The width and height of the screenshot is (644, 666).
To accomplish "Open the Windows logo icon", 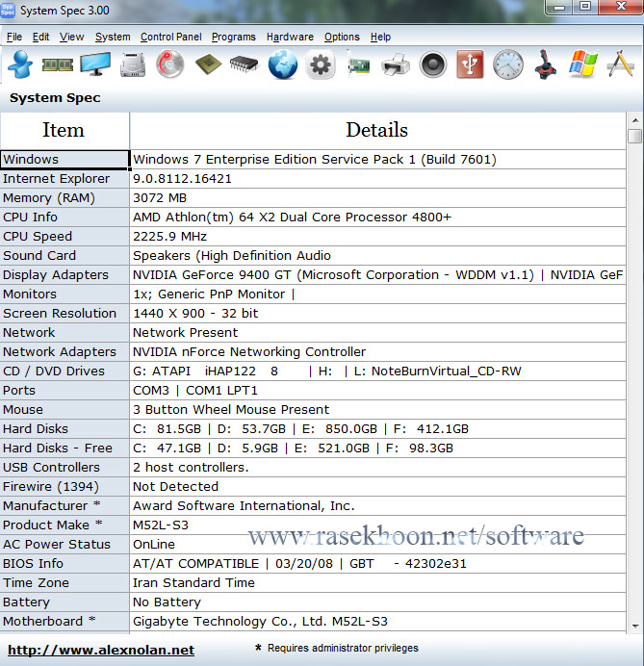I will pos(583,64).
